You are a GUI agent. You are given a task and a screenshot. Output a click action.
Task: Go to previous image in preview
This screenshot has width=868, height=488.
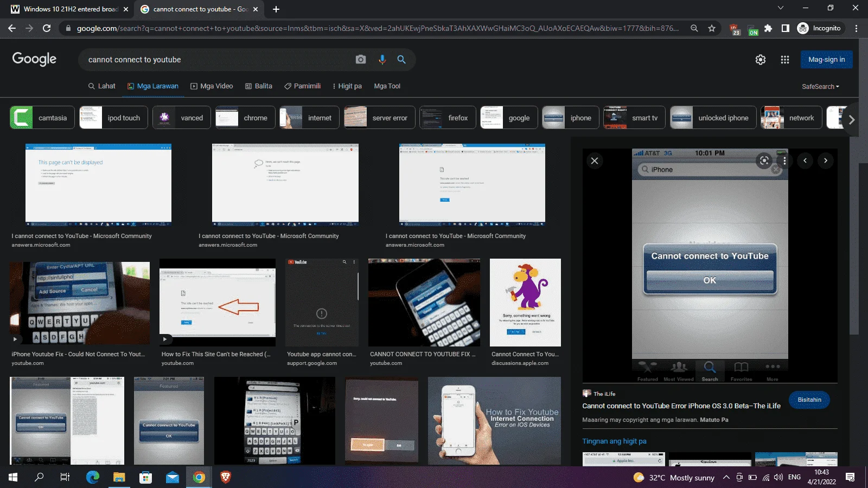point(805,160)
